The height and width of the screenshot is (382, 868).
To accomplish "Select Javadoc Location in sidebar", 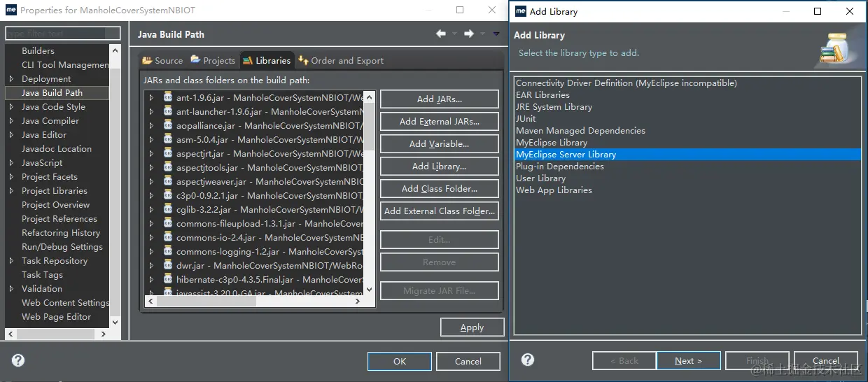I will (x=57, y=149).
